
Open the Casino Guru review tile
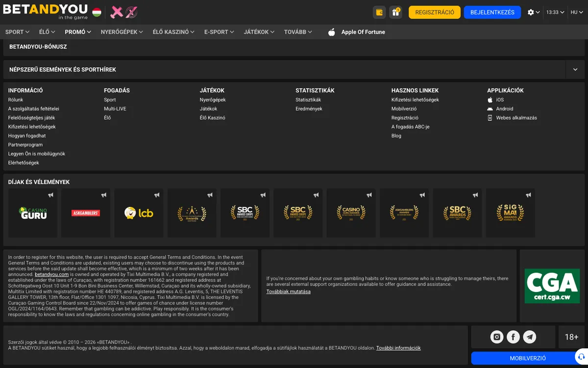(x=33, y=213)
